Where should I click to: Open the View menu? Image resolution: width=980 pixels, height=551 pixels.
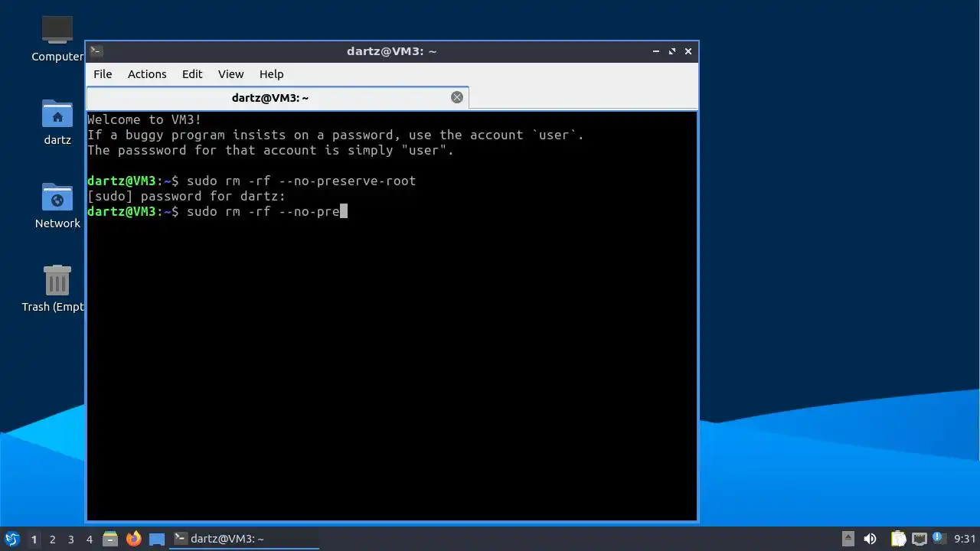230,74
